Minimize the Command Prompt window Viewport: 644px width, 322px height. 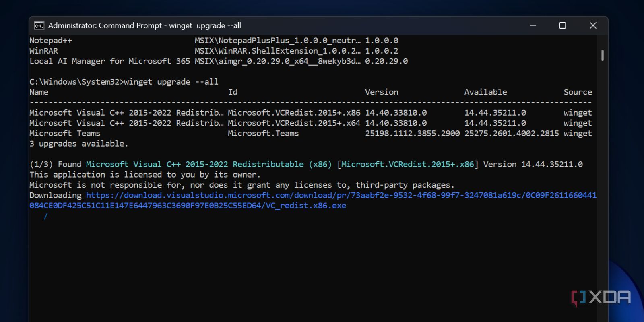click(x=533, y=25)
